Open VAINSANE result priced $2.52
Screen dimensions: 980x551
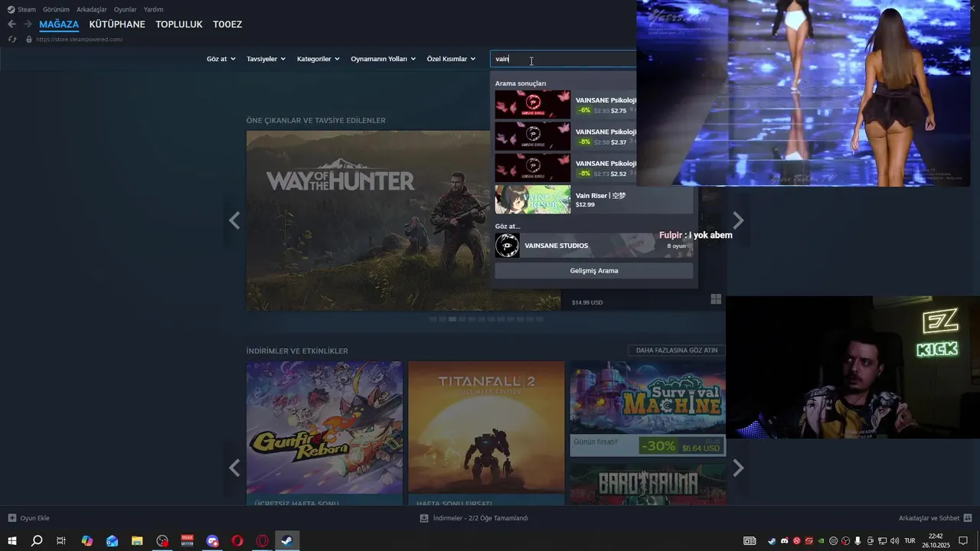[x=565, y=168]
